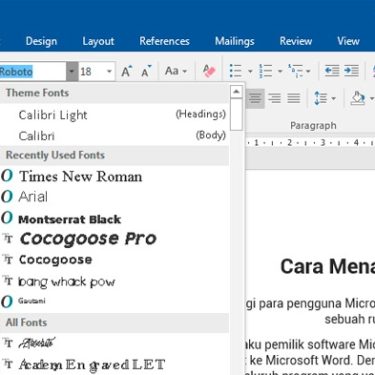The image size is (375, 375).
Task: Select Gautami font
Action: click(x=114, y=302)
